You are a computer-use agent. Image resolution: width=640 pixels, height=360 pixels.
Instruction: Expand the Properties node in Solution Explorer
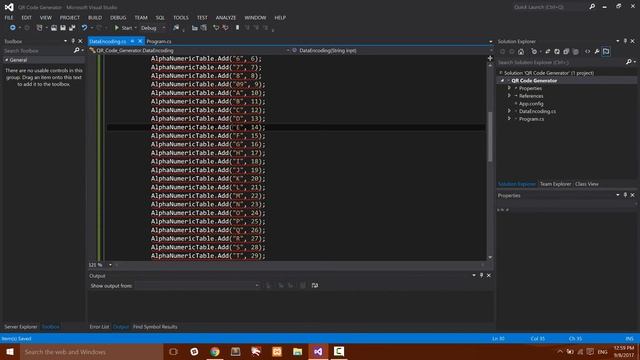pos(509,88)
